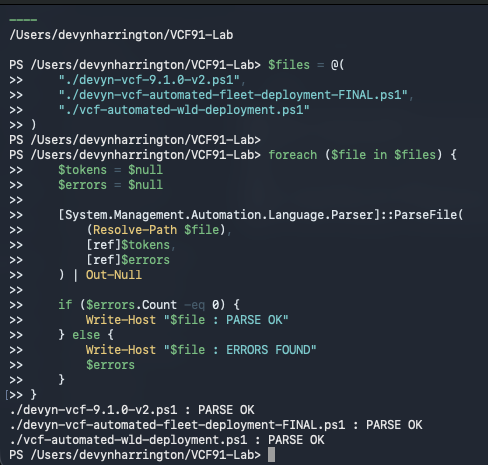Click the empty PS prompt line before foreach

point(135,140)
